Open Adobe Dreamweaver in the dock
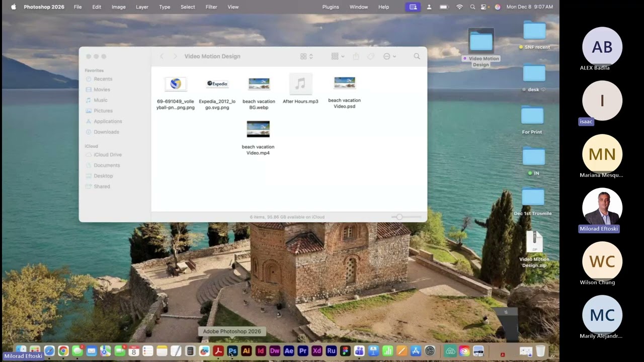Screen dimensions: 644x362 tap(275, 351)
